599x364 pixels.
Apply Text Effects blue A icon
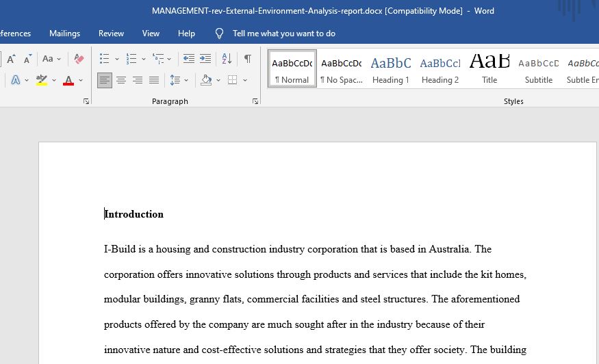(x=15, y=80)
